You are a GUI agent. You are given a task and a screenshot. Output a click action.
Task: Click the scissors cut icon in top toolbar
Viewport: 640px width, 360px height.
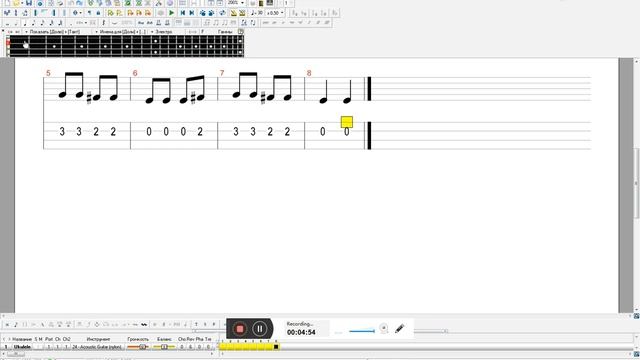tap(159, 3)
